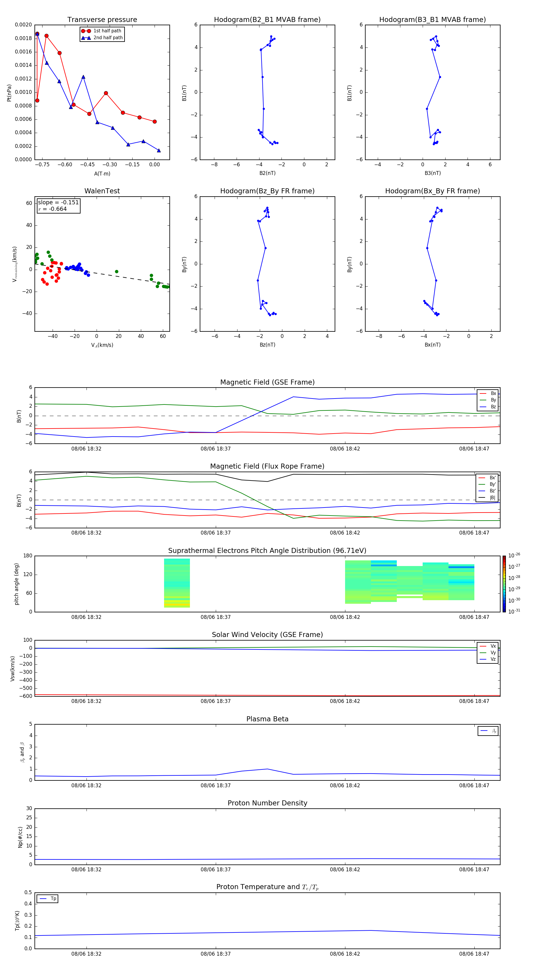Click the 'r = -0.664' annotation
The width and height of the screenshot is (535, 980).
pos(53,209)
